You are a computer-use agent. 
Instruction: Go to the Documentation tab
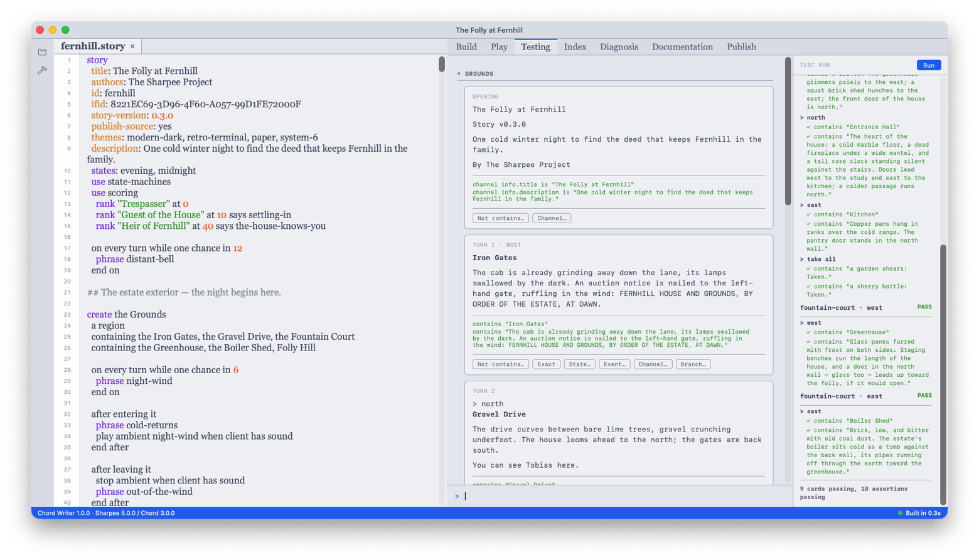pyautogui.click(x=682, y=47)
